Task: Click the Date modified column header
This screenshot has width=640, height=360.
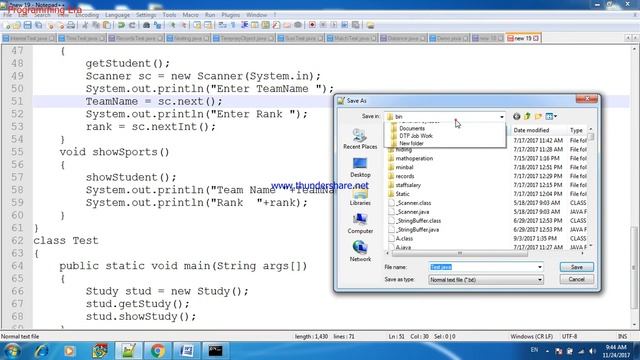Action: pos(538,130)
